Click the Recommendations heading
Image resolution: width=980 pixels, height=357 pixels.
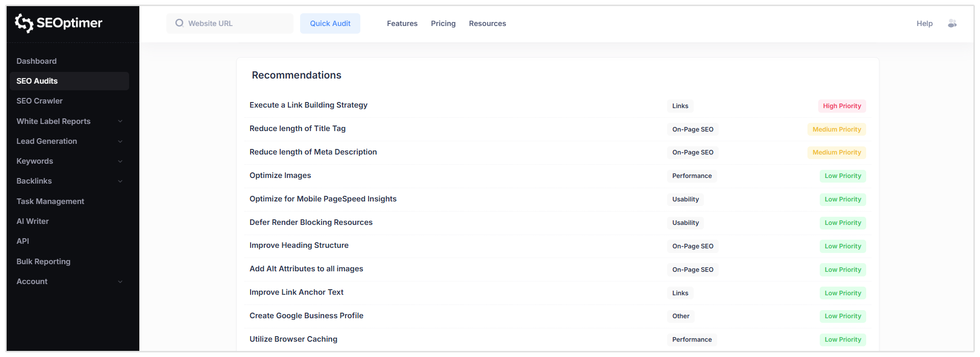tap(297, 75)
